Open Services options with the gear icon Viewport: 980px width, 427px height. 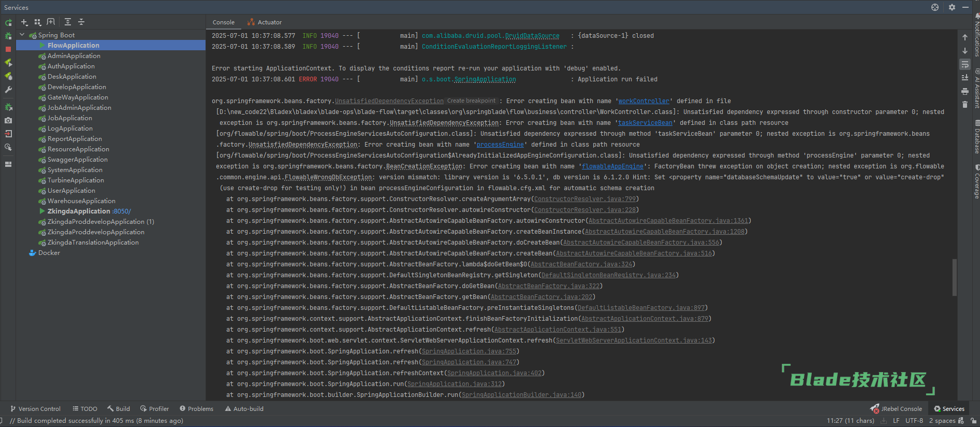(x=952, y=7)
